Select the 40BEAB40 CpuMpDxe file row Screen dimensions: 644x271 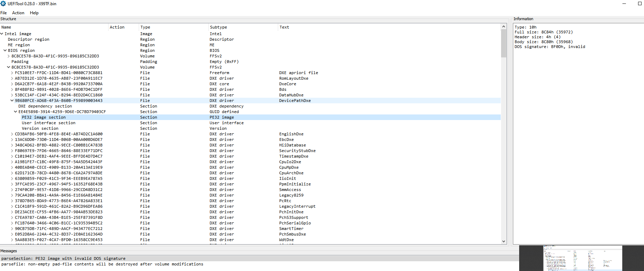coord(250,167)
